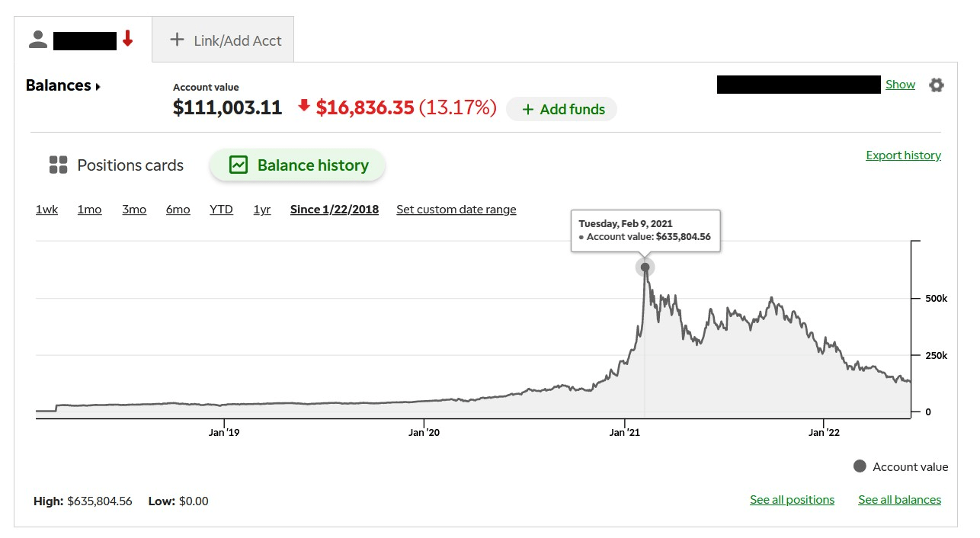
Task: Click the plus icon on Link/Add Acct
Action: point(177,40)
